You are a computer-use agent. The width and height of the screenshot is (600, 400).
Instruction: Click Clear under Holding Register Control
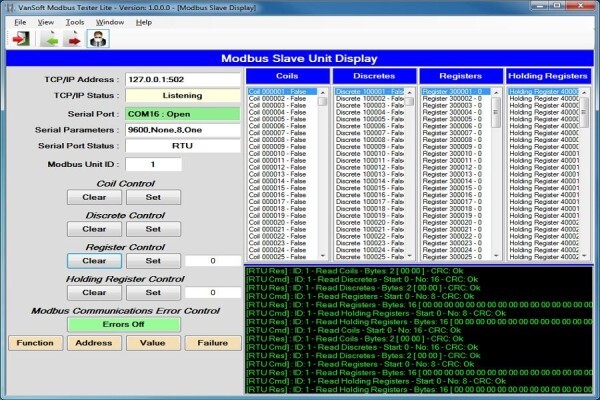(94, 292)
